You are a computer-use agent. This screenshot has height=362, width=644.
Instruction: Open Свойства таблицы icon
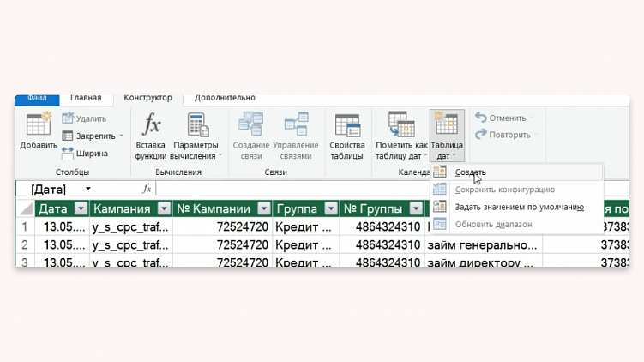pyautogui.click(x=347, y=124)
